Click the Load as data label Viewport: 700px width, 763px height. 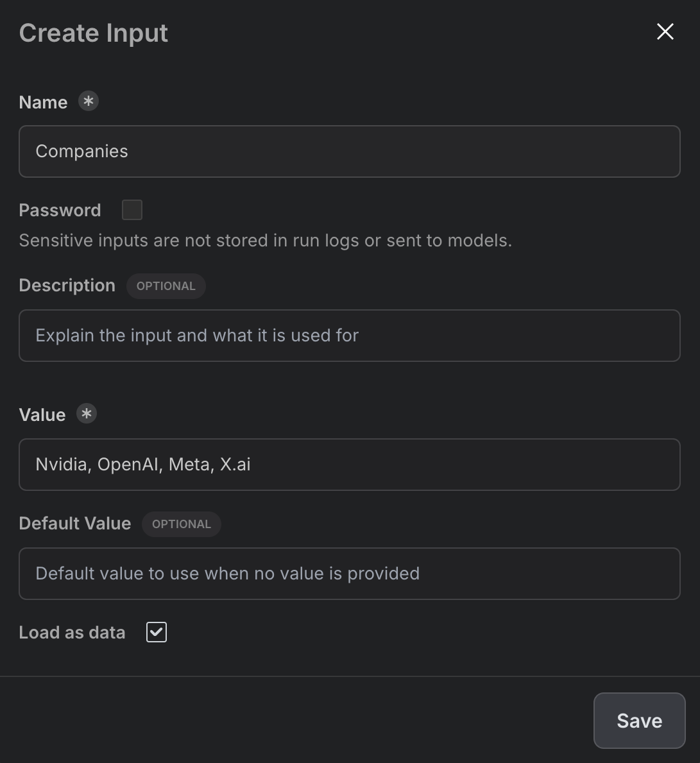[72, 632]
